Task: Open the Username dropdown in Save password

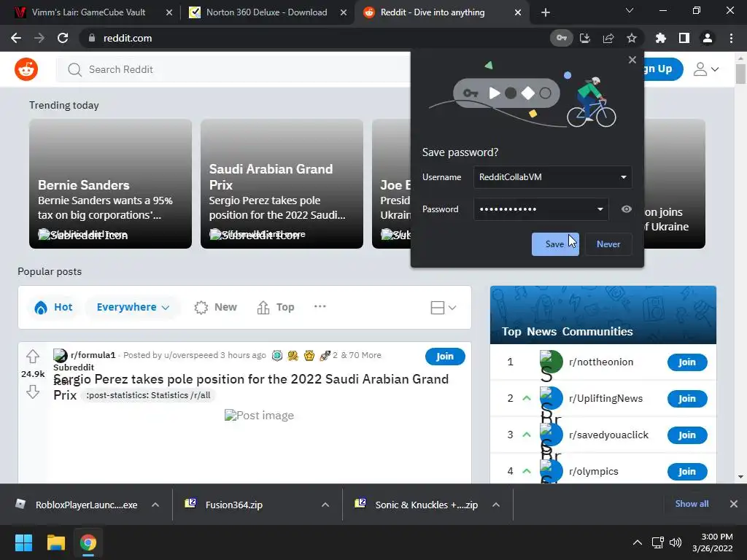Action: click(623, 177)
